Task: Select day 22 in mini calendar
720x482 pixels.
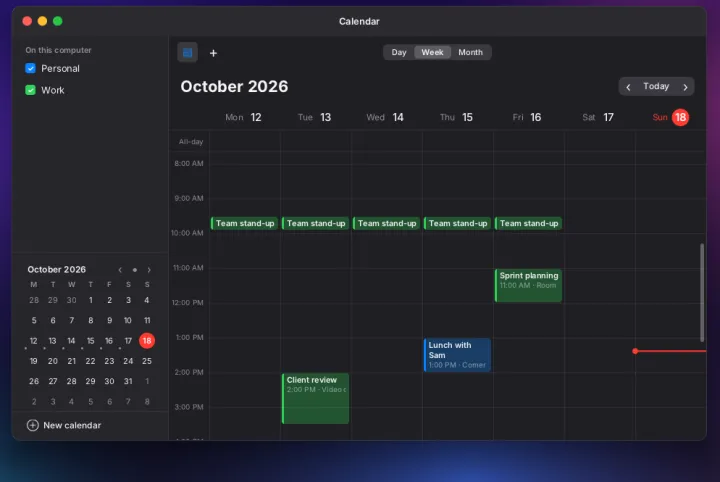Action: point(90,361)
